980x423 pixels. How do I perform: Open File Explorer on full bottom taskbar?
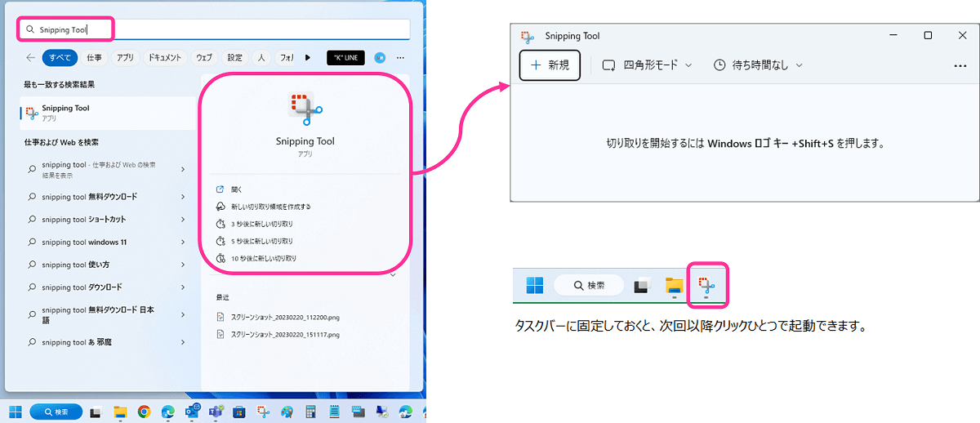pyautogui.click(x=120, y=412)
